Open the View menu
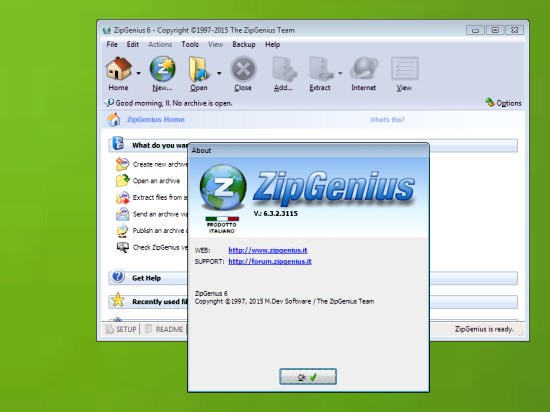The width and height of the screenshot is (550, 412). click(215, 45)
